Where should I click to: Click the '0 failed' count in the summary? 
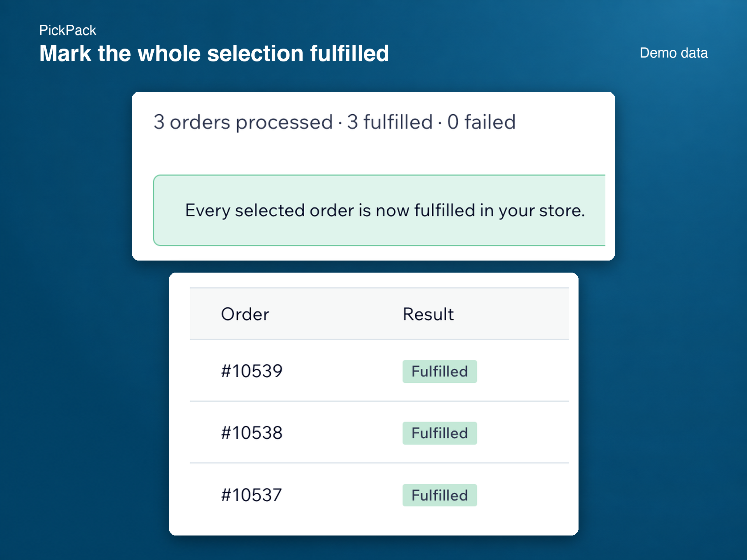pos(482,122)
